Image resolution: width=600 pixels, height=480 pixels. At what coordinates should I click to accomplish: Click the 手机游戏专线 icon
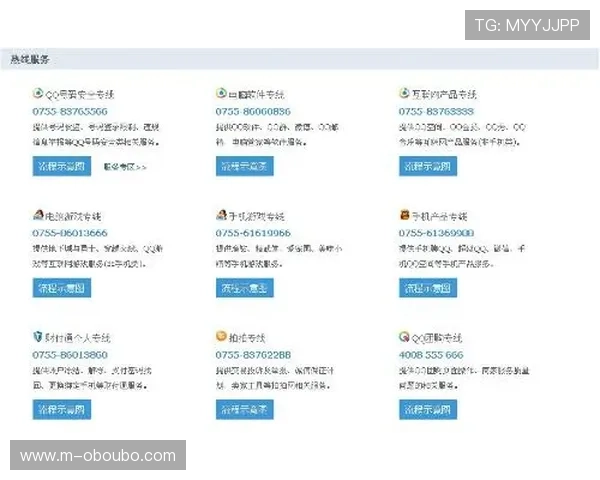coord(221,215)
